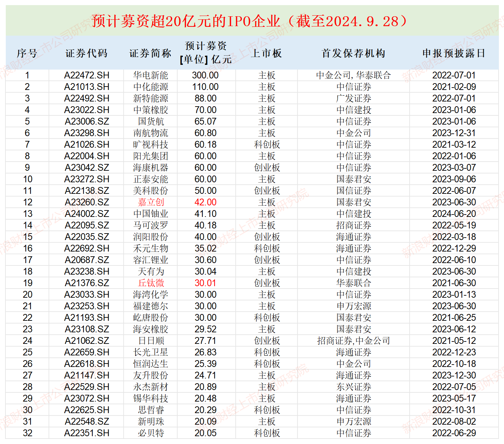Click date cell 2023-12-31
This screenshot has height=444, width=504.
click(454, 133)
